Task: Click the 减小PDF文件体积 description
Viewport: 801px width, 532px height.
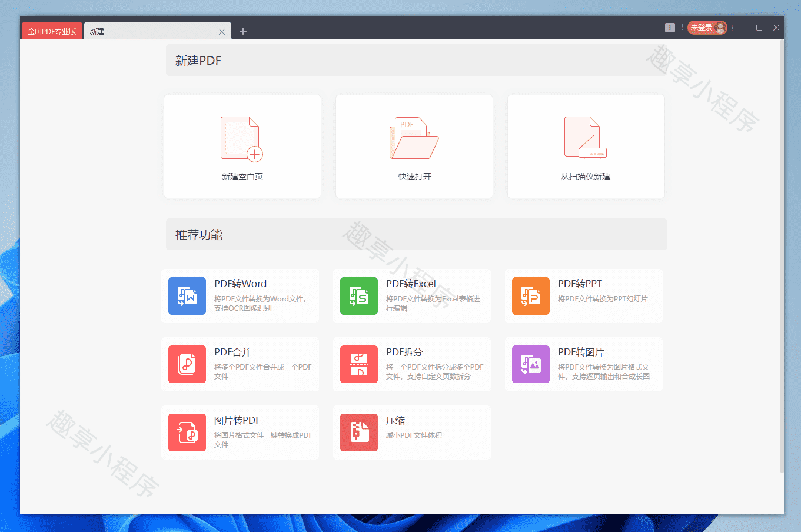Action: 414,435
